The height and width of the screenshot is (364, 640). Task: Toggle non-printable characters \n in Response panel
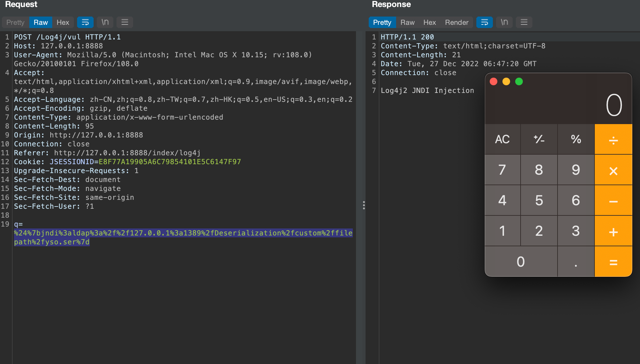coord(504,22)
